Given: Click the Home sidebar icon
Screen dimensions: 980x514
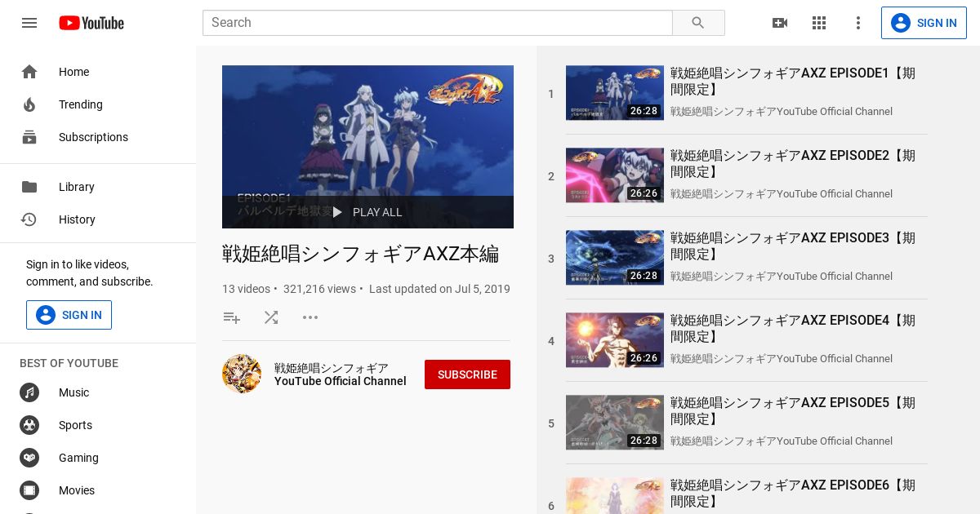Looking at the screenshot, I should coord(29,72).
